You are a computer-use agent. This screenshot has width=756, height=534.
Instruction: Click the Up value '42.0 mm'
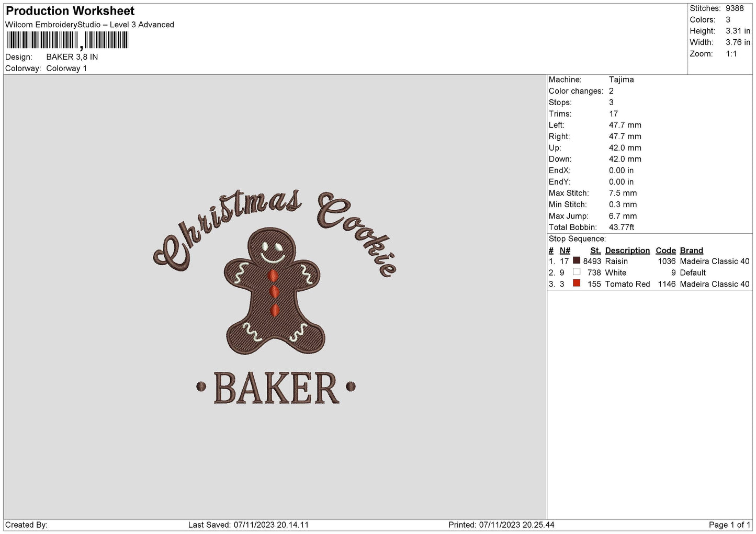point(625,147)
